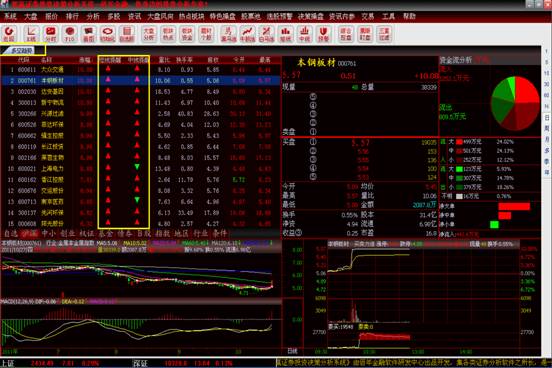Click the 板块资金 toolbar icon

coord(187,34)
